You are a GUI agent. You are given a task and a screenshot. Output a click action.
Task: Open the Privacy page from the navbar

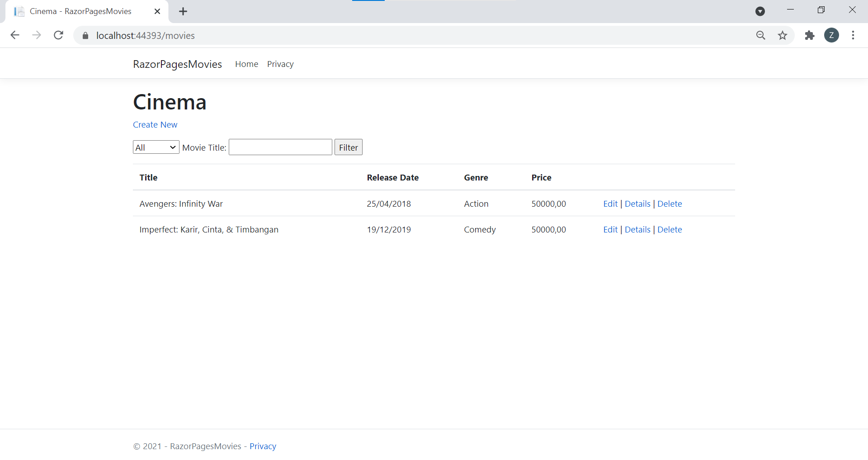pyautogui.click(x=280, y=64)
